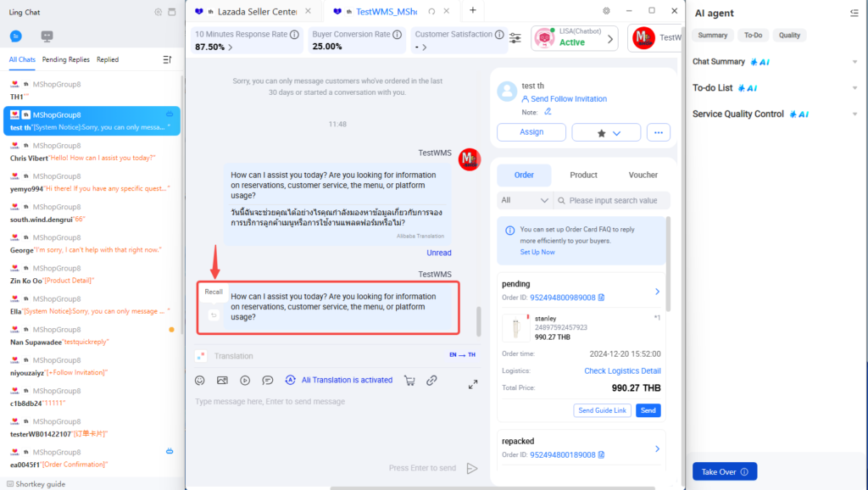Click the send arrow icon
Image resolution: width=868 pixels, height=490 pixels.
coord(472,469)
